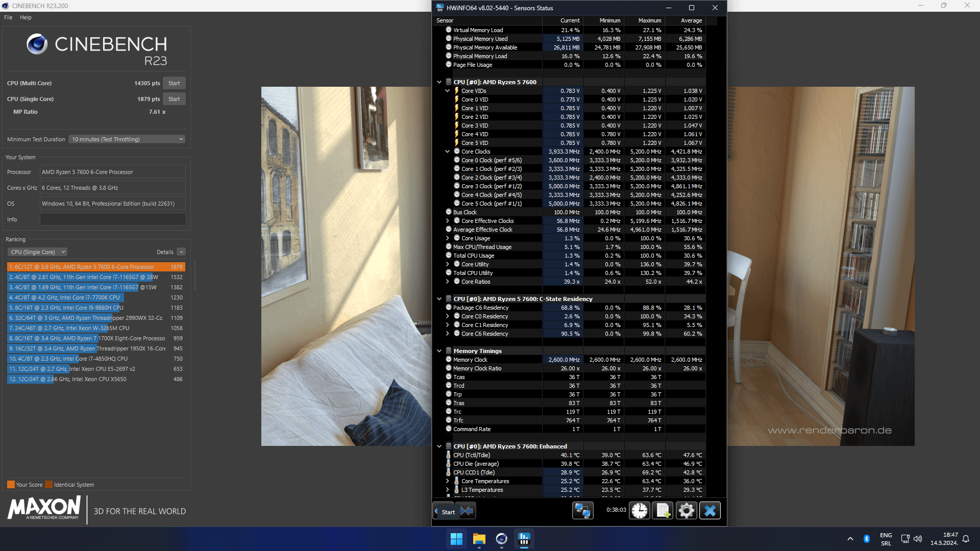Open the volume tray icon
Viewport: 980px width, 551px height.
click(x=918, y=539)
